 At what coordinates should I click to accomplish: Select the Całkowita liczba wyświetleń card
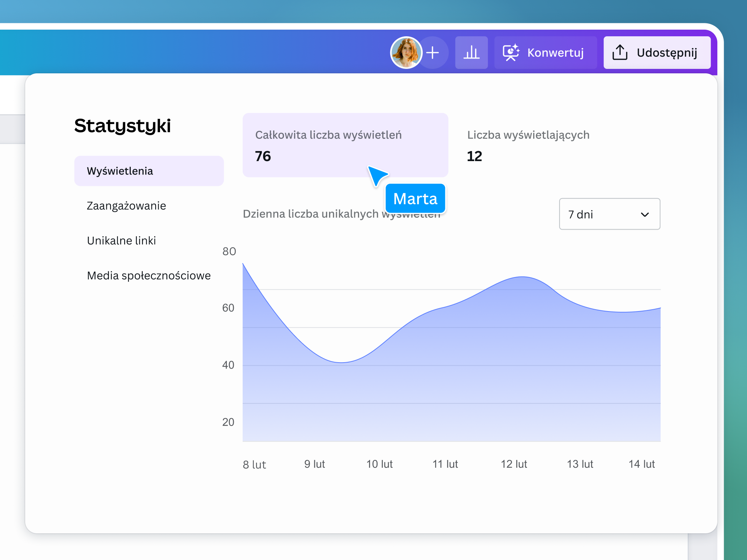click(x=345, y=145)
